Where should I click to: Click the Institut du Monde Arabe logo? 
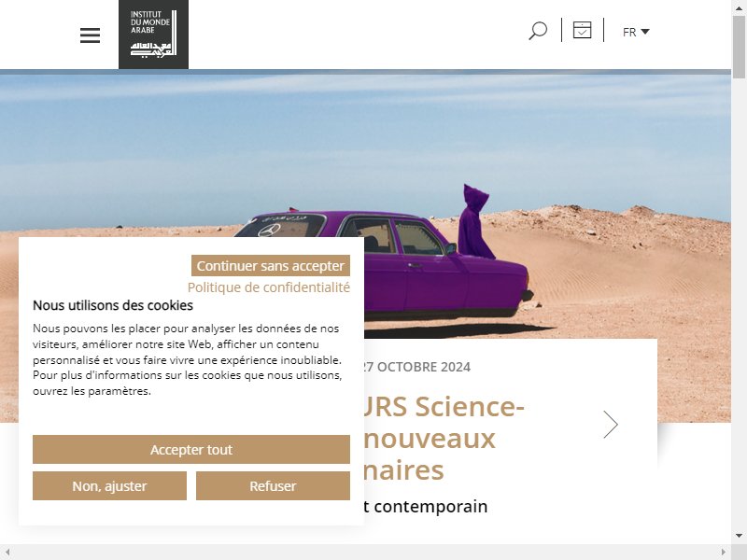[153, 35]
